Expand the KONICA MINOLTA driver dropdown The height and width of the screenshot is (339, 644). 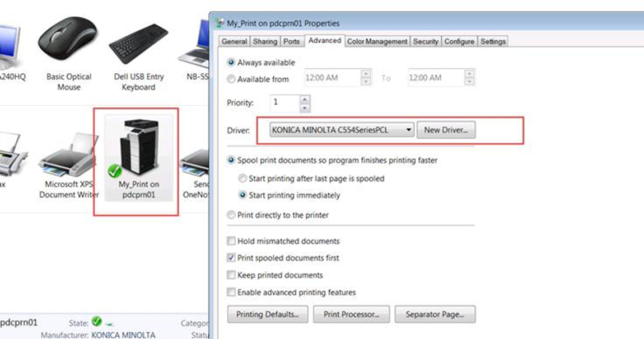click(409, 130)
